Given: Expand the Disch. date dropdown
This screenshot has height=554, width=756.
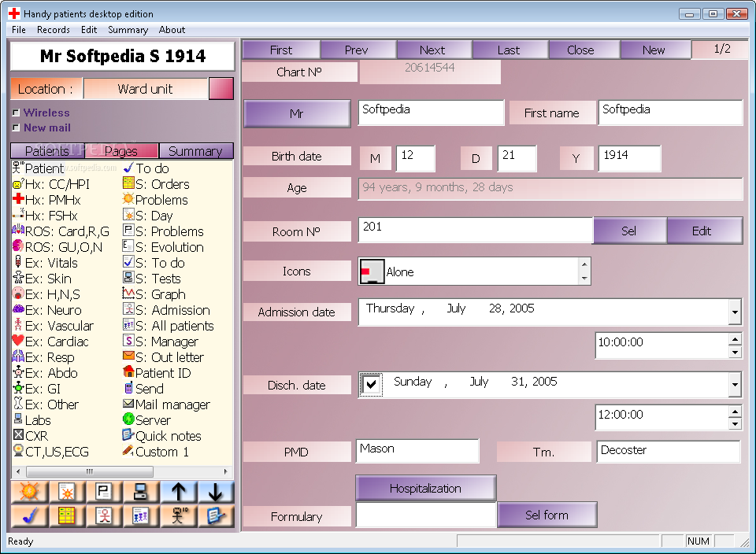Looking at the screenshot, I should [x=734, y=385].
